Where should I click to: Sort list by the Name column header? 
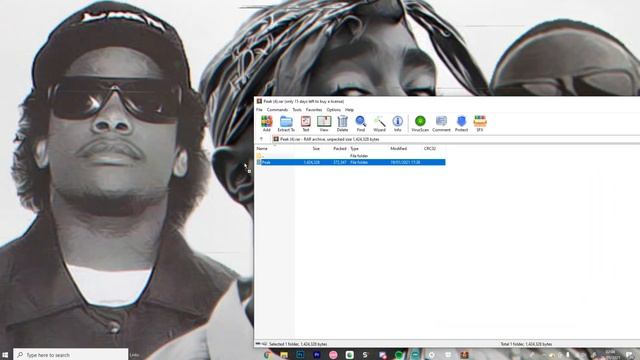(262, 149)
